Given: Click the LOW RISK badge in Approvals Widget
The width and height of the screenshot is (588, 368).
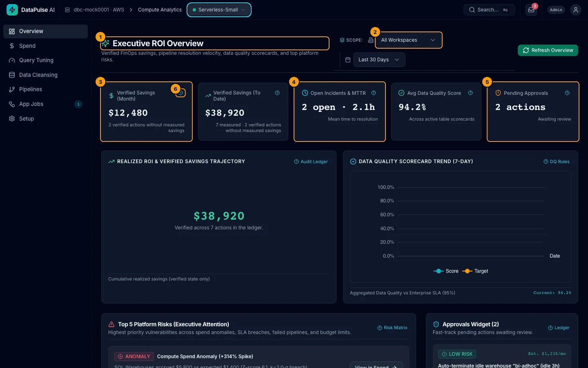Looking at the screenshot, I should click(457, 354).
